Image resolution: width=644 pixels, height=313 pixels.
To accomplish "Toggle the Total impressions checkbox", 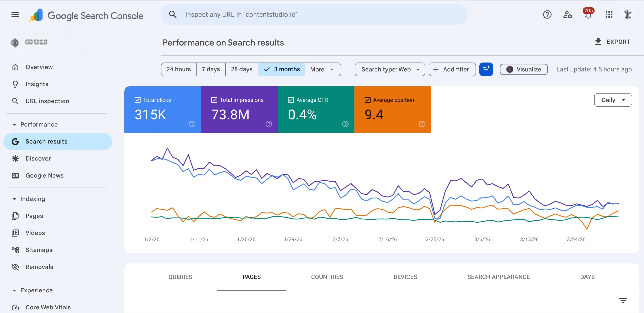I will click(214, 100).
